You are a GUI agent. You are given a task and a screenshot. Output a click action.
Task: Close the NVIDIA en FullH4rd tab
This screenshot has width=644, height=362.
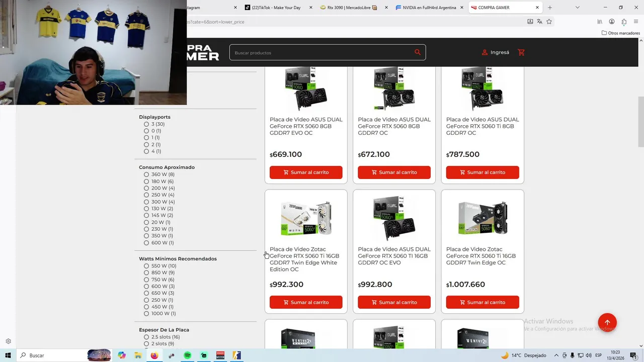[462, 8]
